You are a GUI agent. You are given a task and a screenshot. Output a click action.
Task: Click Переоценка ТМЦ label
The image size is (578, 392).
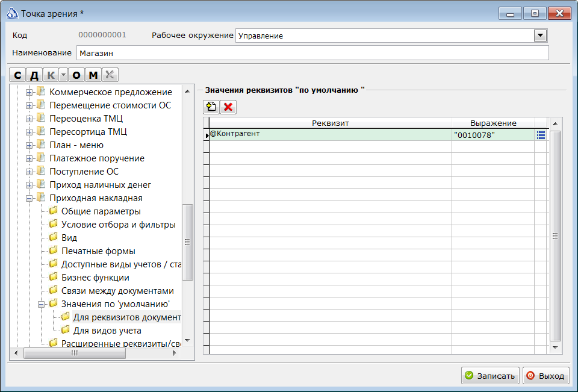pyautogui.click(x=86, y=119)
